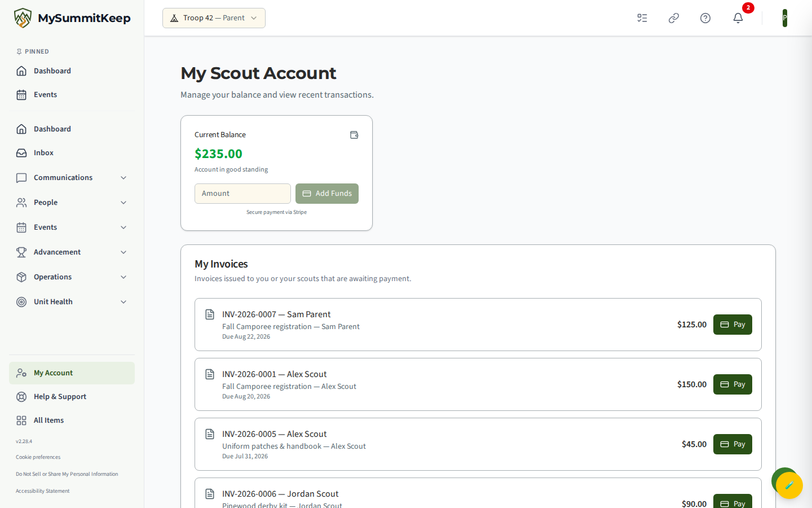Click the Add Funds button
Image resolution: width=812 pixels, height=508 pixels.
(x=327, y=194)
